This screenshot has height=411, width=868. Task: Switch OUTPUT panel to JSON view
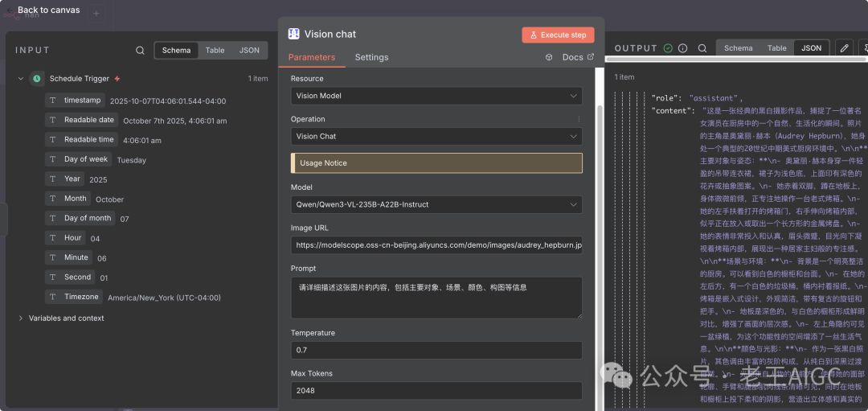pos(812,48)
